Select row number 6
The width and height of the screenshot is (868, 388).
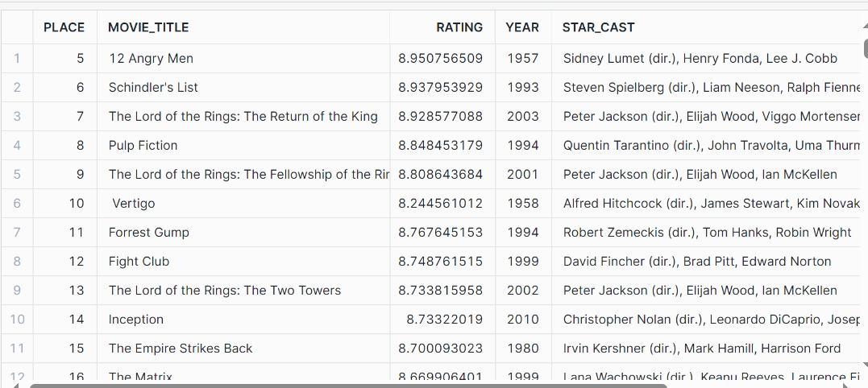[x=17, y=204]
